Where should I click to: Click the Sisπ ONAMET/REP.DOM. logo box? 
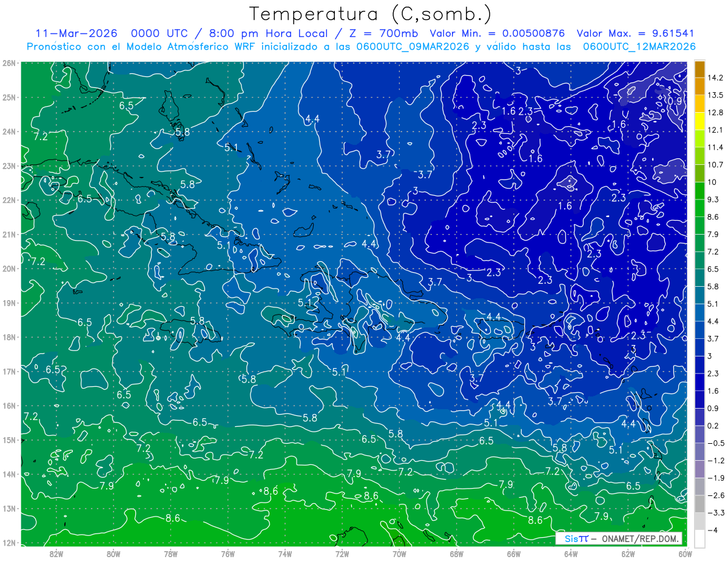619,539
